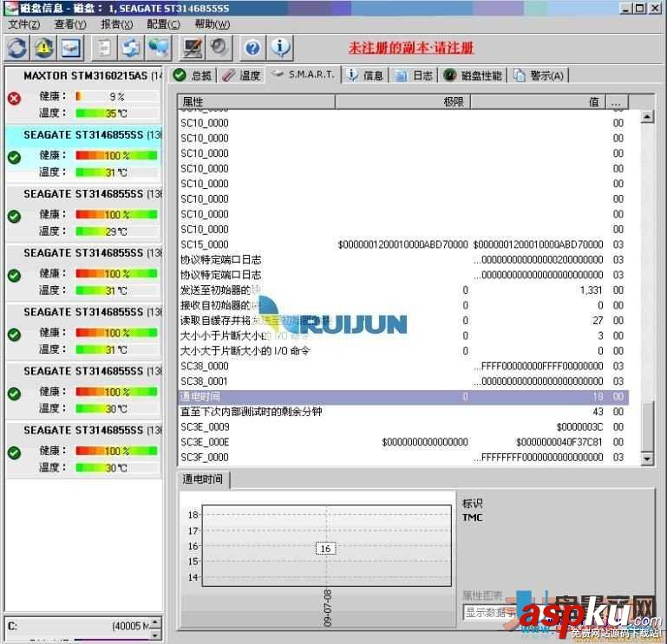
Task: Switch to the 总揽 overview tab
Action: coord(193,75)
